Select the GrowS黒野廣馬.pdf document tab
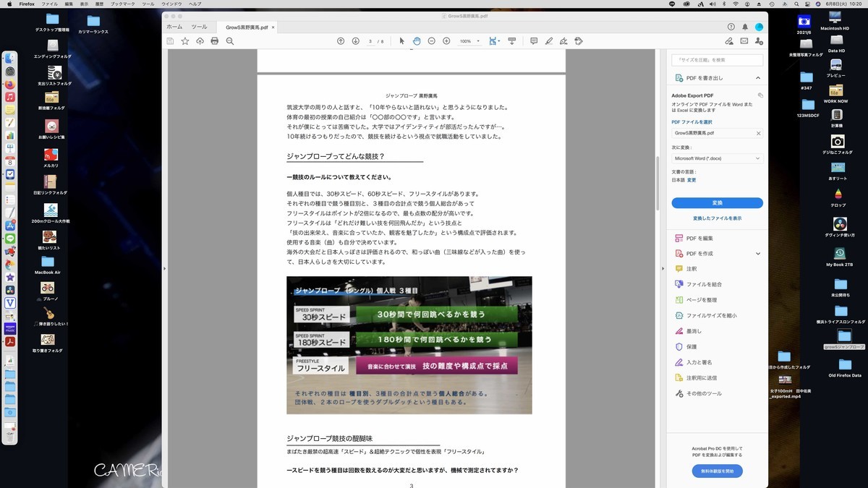The height and width of the screenshot is (488, 868). 247,27
